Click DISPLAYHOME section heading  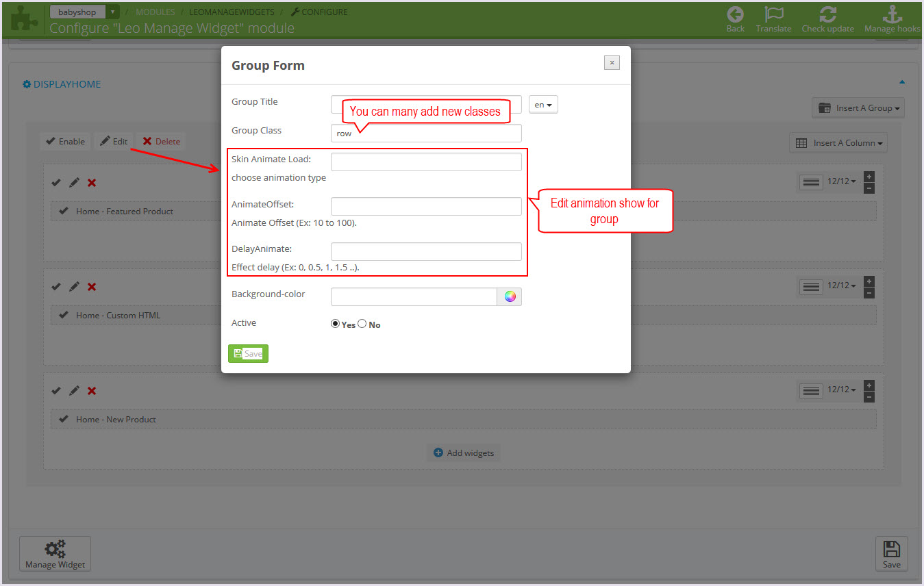[x=62, y=84]
